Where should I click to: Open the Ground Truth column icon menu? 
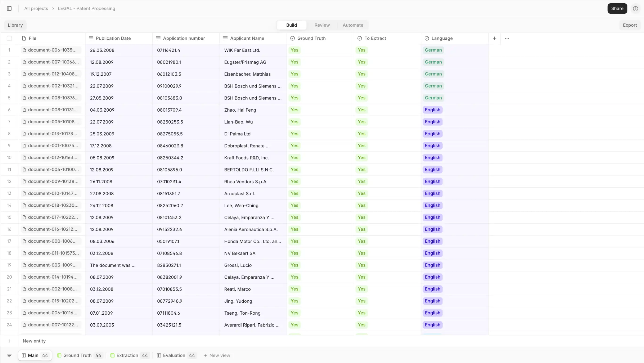(x=292, y=38)
